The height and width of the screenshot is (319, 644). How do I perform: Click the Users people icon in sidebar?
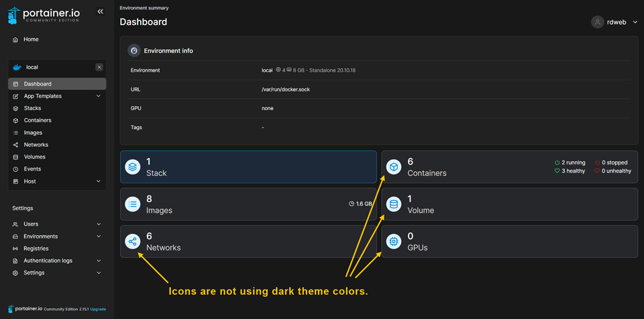pyautogui.click(x=15, y=224)
